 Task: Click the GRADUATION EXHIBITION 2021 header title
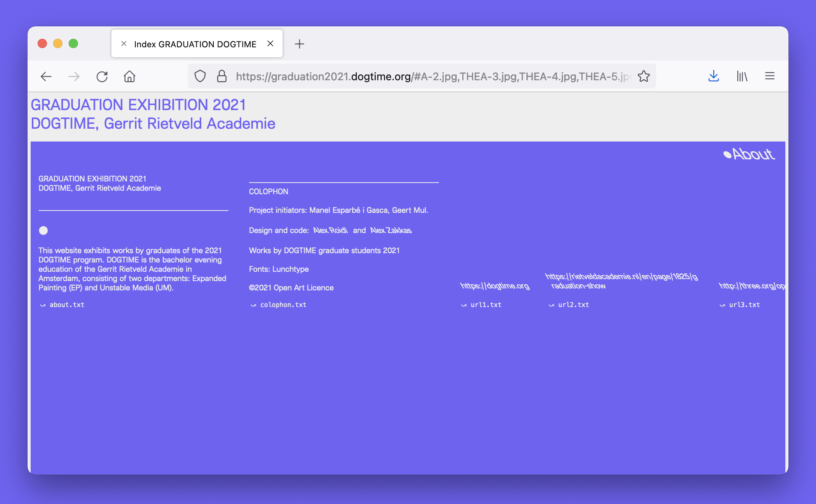coord(138,105)
